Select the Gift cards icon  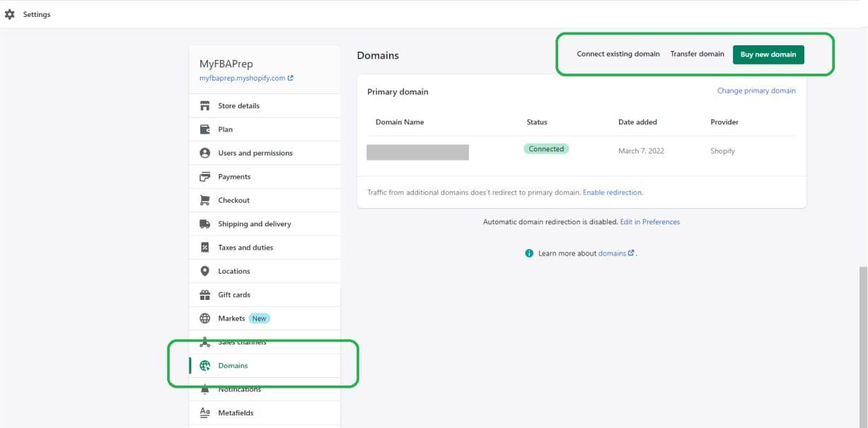click(x=205, y=294)
